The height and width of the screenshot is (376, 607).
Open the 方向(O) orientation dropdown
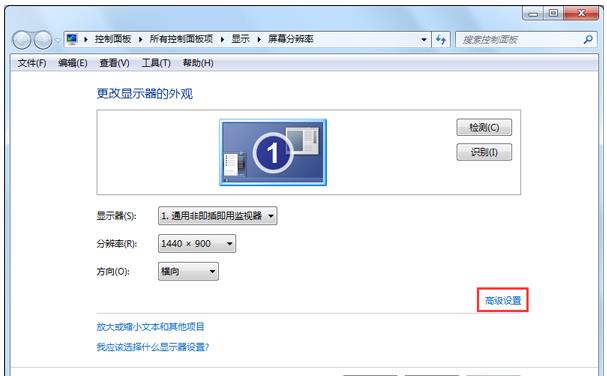coord(188,271)
